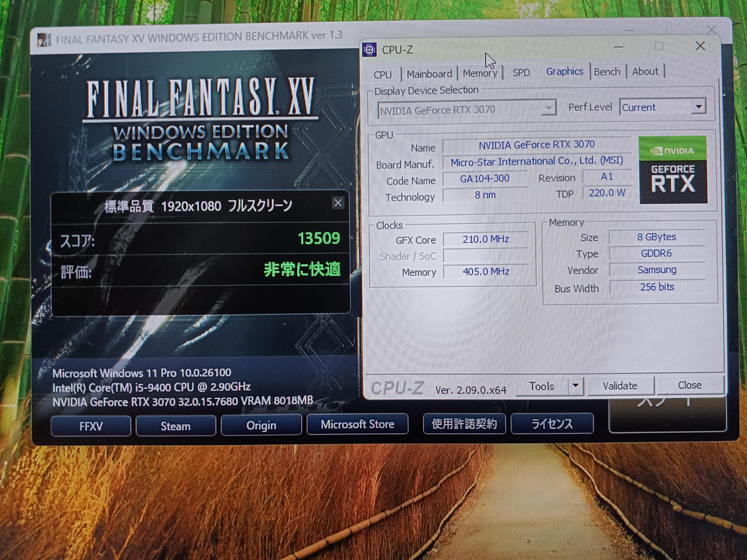This screenshot has height=560, width=747.
Task: Click the Steam button
Action: (x=176, y=426)
